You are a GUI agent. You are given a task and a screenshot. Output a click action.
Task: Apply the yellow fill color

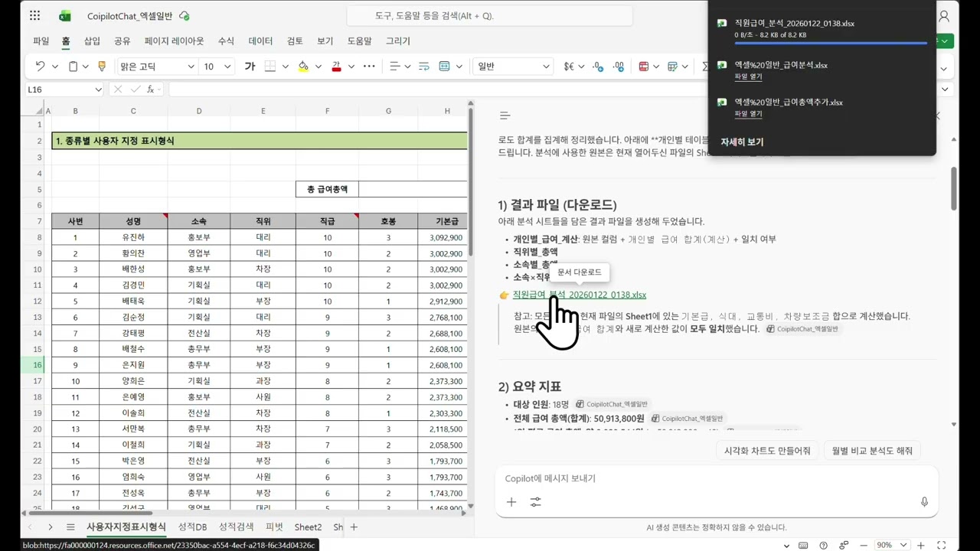pyautogui.click(x=303, y=67)
